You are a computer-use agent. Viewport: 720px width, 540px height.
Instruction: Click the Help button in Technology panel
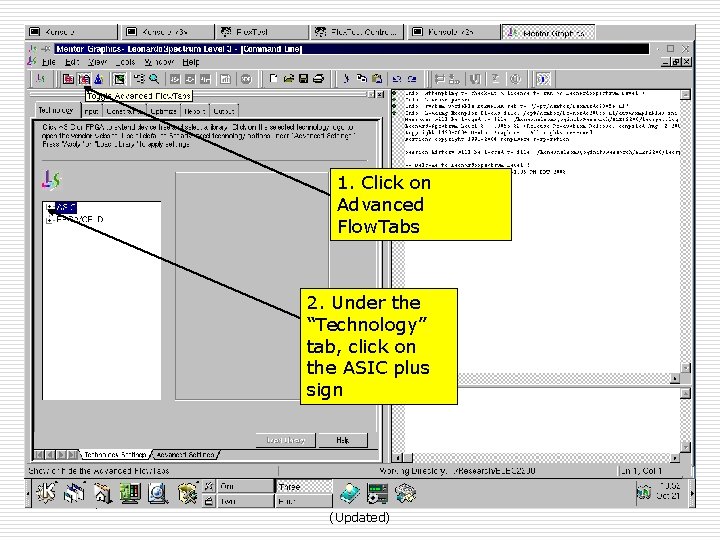tap(343, 440)
